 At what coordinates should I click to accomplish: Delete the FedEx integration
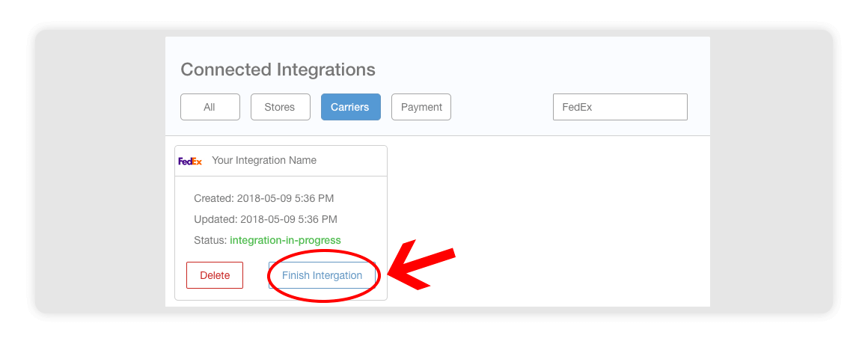[x=215, y=275]
